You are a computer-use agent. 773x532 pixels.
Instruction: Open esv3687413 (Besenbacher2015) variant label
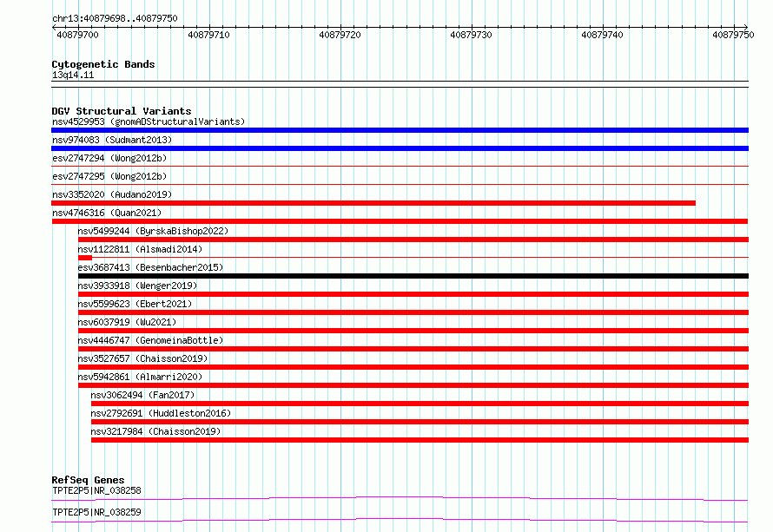tap(150, 267)
